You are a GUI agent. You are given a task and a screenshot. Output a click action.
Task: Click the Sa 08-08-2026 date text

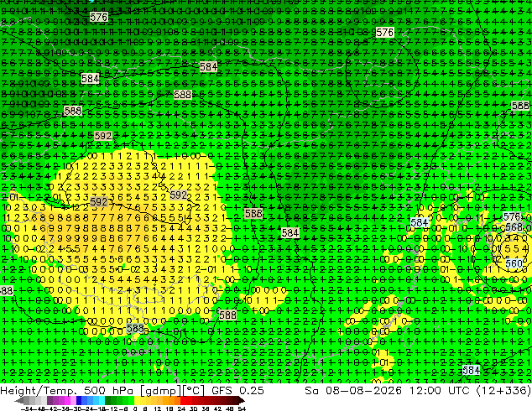(x=353, y=390)
